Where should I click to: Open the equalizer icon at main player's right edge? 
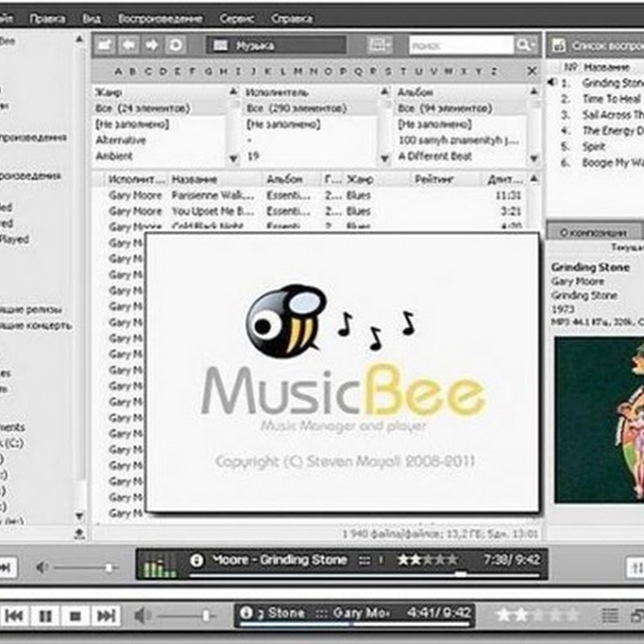click(x=636, y=568)
